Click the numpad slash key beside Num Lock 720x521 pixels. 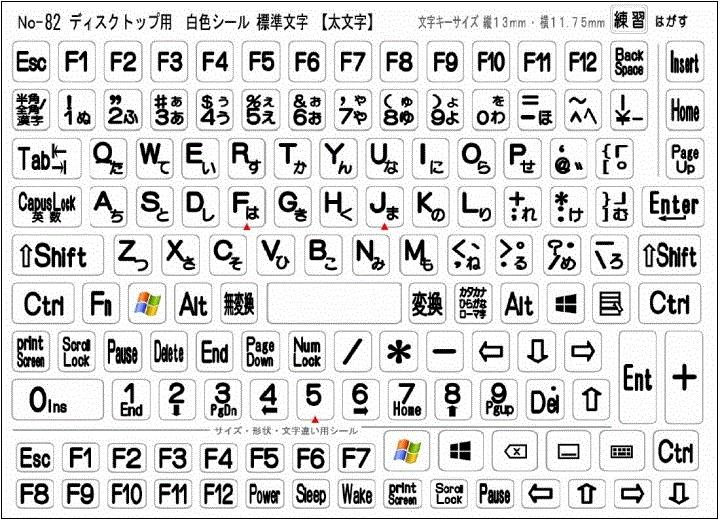[353, 352]
